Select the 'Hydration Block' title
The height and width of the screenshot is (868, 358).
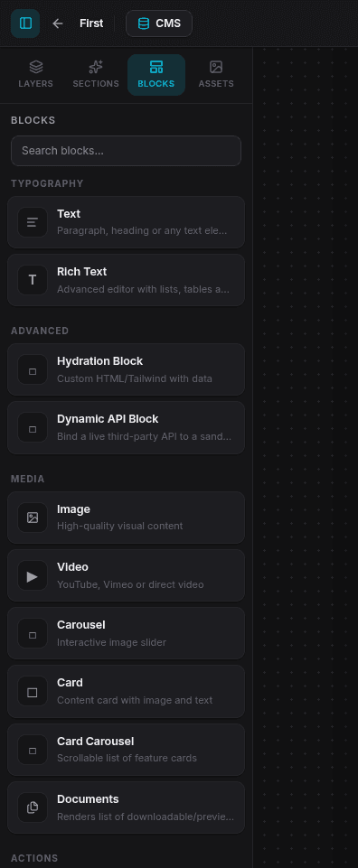tap(99, 361)
